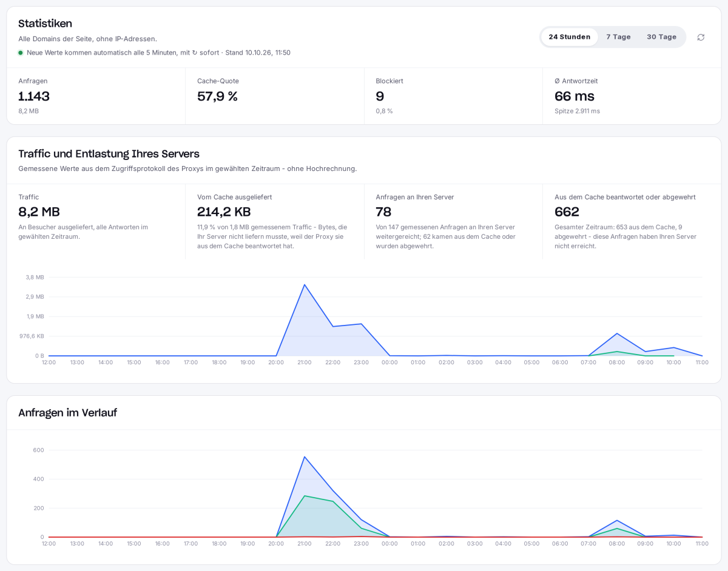The image size is (728, 571).
Task: Click the 8,2 MB text under Anfragen
Action: click(29, 111)
